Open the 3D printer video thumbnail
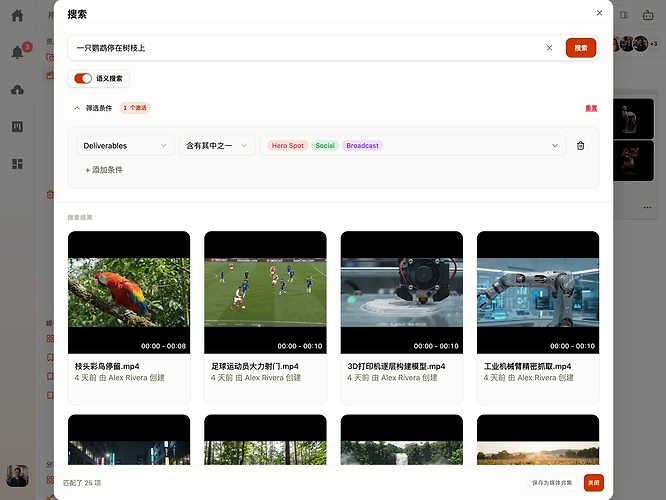 pos(402,292)
